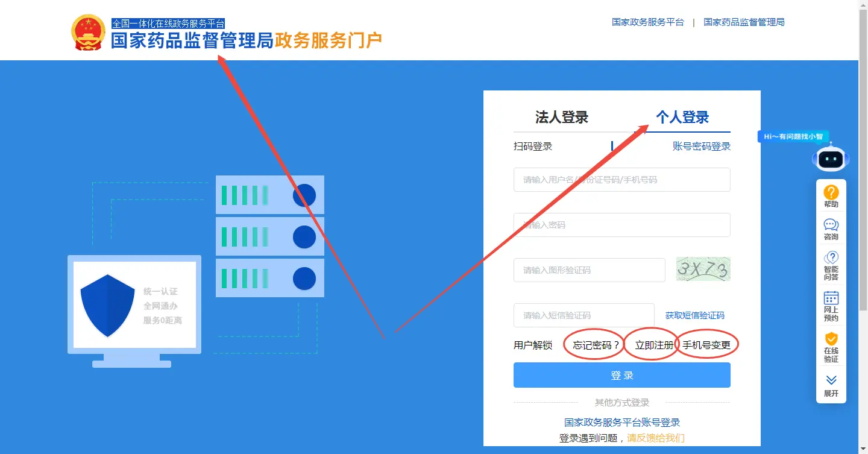Click the 小智 robot assistant icon
Screen dimensions: 868x454
click(x=830, y=159)
